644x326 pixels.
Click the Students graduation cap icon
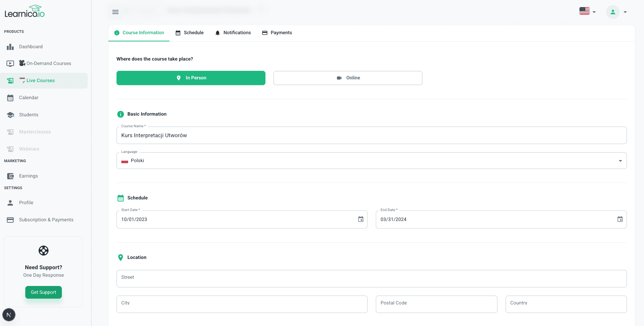coord(10,115)
